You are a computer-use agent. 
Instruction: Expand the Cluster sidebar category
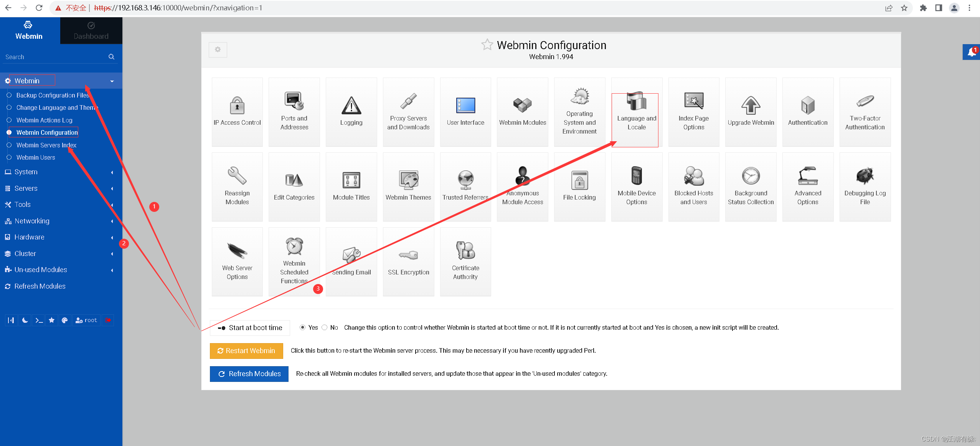61,254
